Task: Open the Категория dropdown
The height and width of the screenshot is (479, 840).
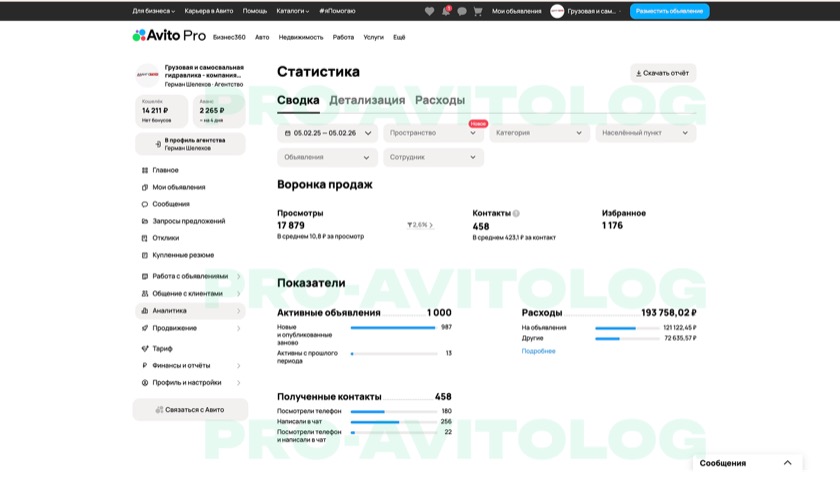Action: [x=539, y=133]
